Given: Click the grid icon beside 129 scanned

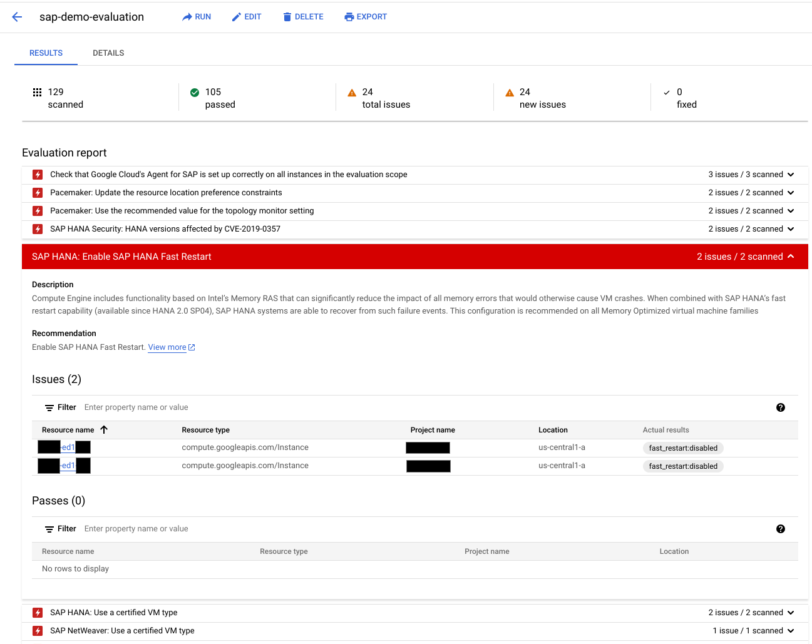Looking at the screenshot, I should 38,92.
